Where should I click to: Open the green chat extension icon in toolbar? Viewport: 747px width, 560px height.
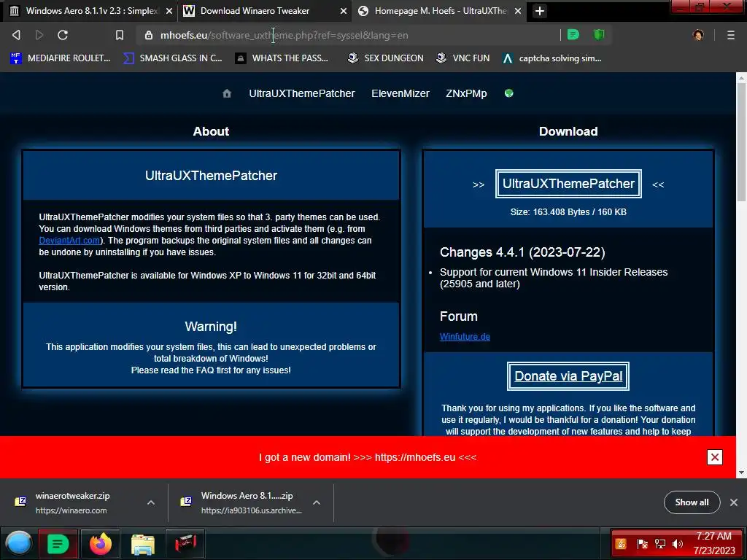pos(573,35)
